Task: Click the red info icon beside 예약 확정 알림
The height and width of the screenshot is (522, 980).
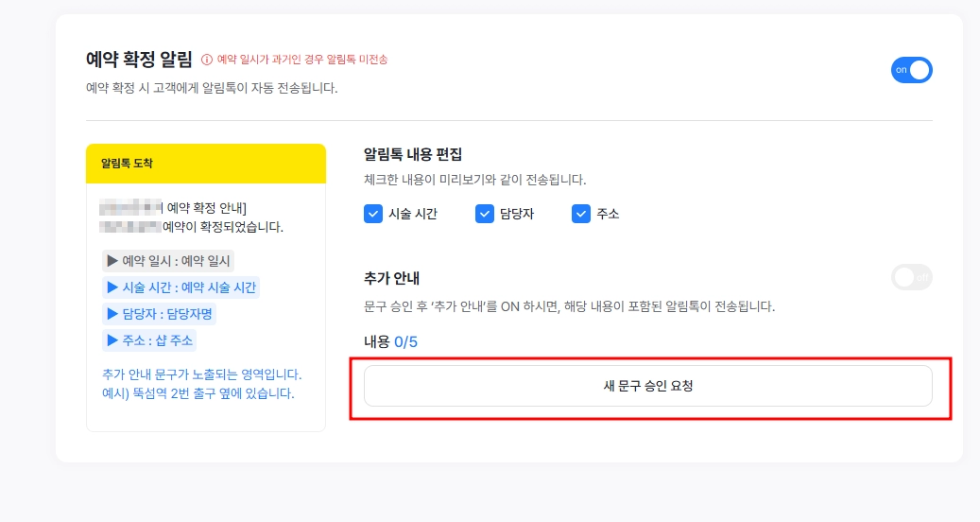Action: click(206, 60)
